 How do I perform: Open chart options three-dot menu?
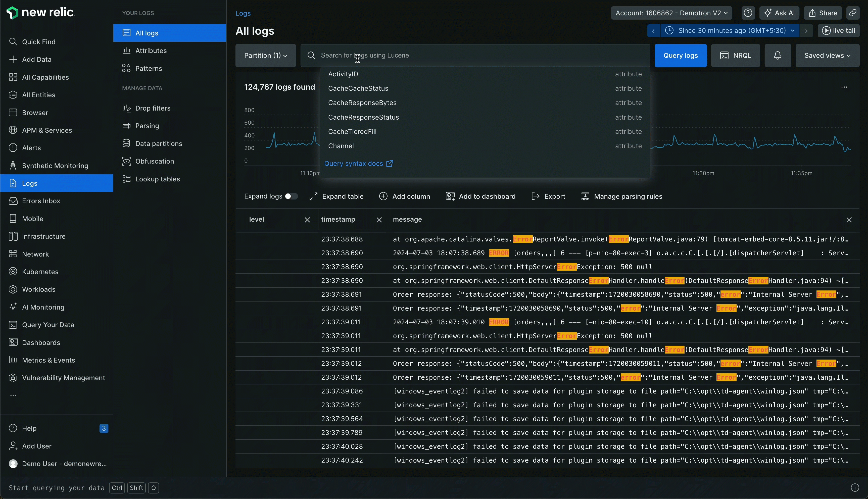click(844, 87)
